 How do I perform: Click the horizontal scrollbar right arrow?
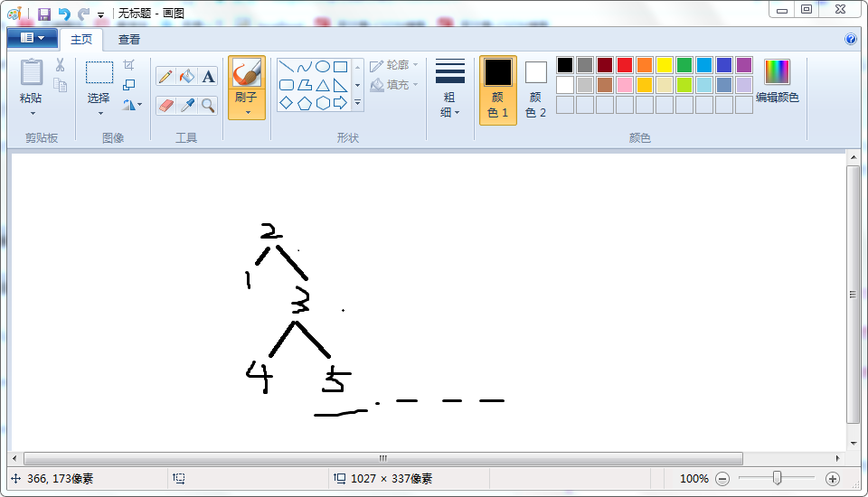[x=837, y=458]
